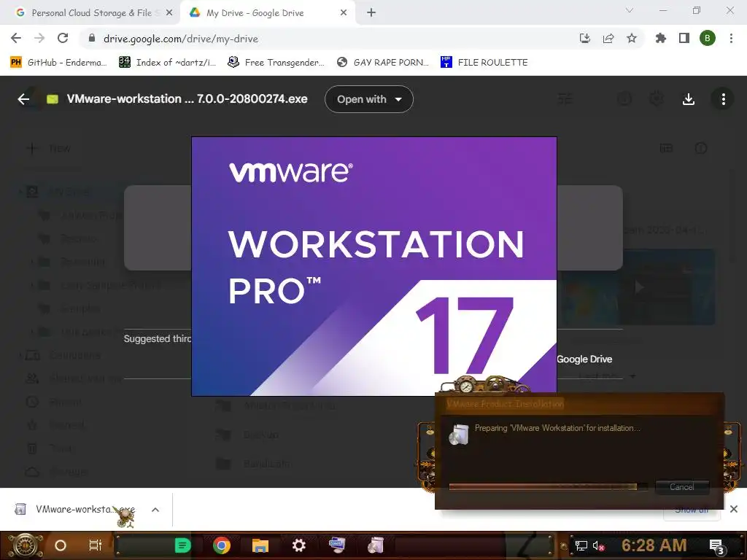
Task: Click the VMware Workstation Pro 17 splash image
Action: [374, 266]
